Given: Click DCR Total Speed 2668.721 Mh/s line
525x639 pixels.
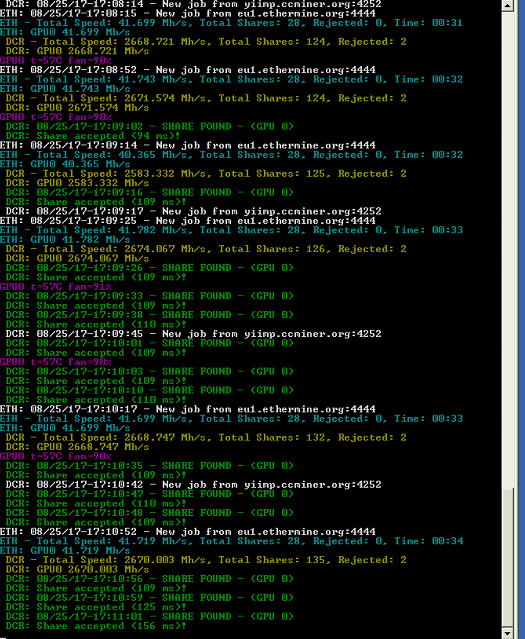Looking at the screenshot, I should tap(206, 42).
